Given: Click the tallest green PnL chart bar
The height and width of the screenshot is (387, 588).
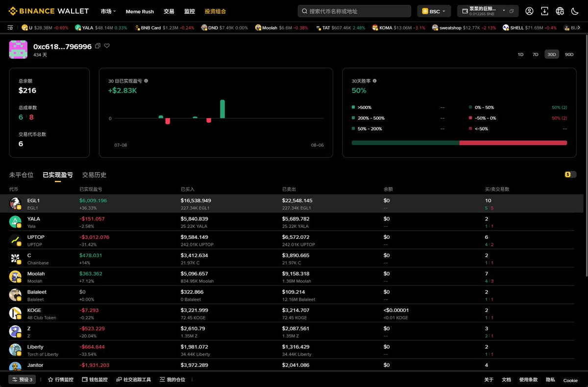Looking at the screenshot, I should [222, 109].
